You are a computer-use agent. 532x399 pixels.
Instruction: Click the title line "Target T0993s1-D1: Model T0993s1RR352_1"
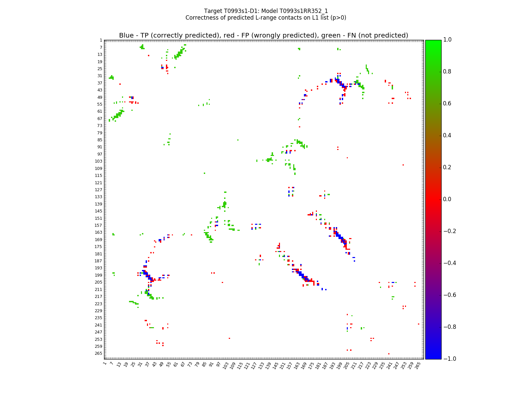(266, 11)
